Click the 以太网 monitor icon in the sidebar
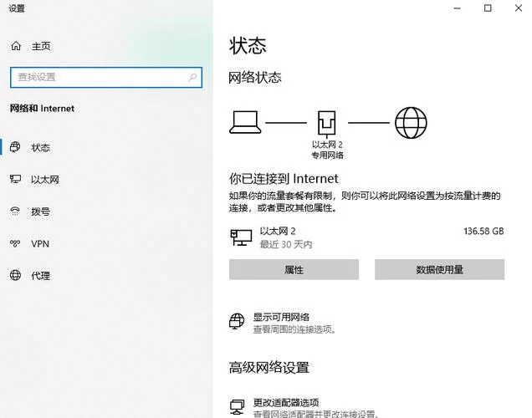 (15, 179)
